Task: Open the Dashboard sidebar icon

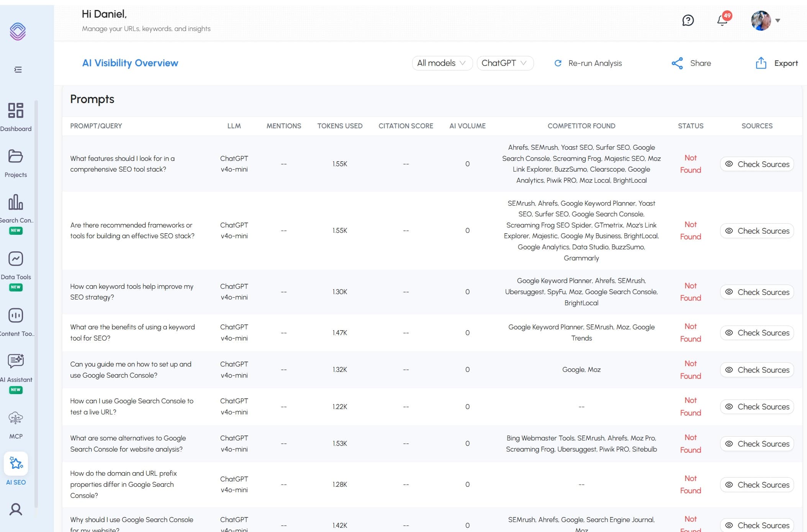Action: click(16, 110)
